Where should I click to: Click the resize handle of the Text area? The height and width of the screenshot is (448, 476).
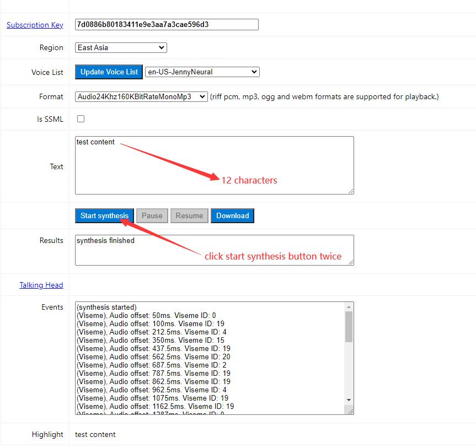pyautogui.click(x=351, y=192)
